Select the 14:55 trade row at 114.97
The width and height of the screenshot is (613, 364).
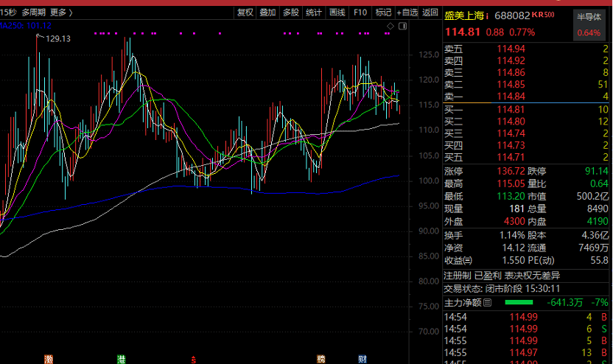click(x=526, y=353)
